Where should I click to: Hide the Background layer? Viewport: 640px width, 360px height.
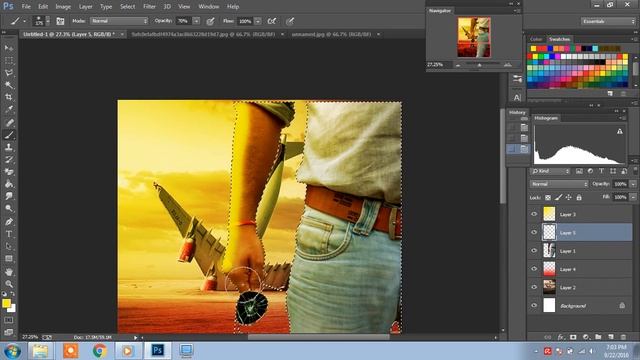[534, 305]
